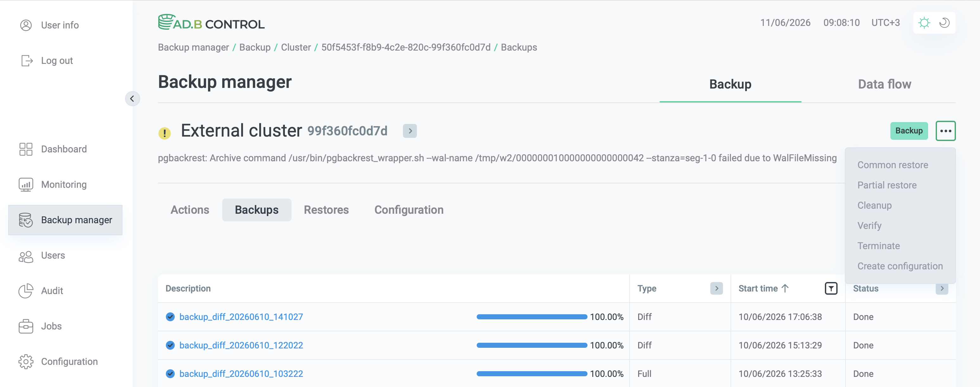The image size is (980, 387).
Task: Click the Log out door icon
Action: 27,60
